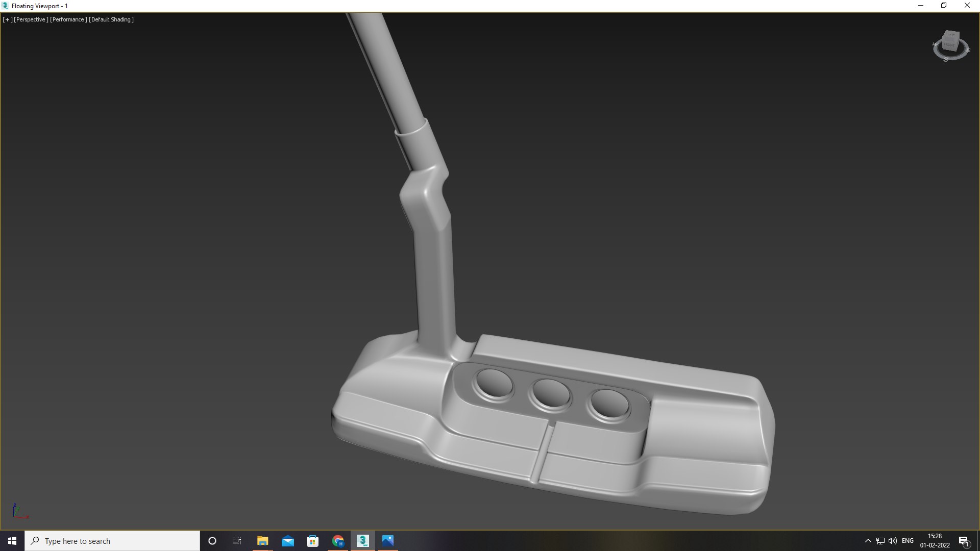Switch to Google Chrome on the taskbar

(x=337, y=541)
